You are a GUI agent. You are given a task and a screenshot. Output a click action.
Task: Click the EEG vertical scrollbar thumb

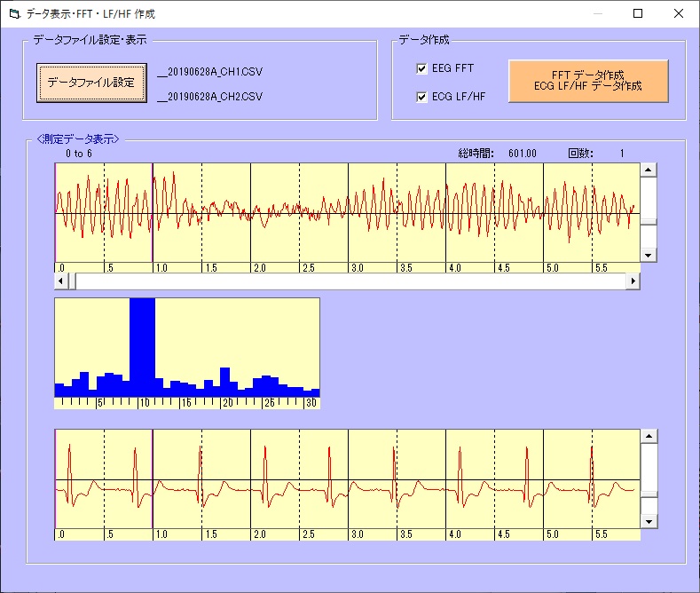(x=648, y=222)
